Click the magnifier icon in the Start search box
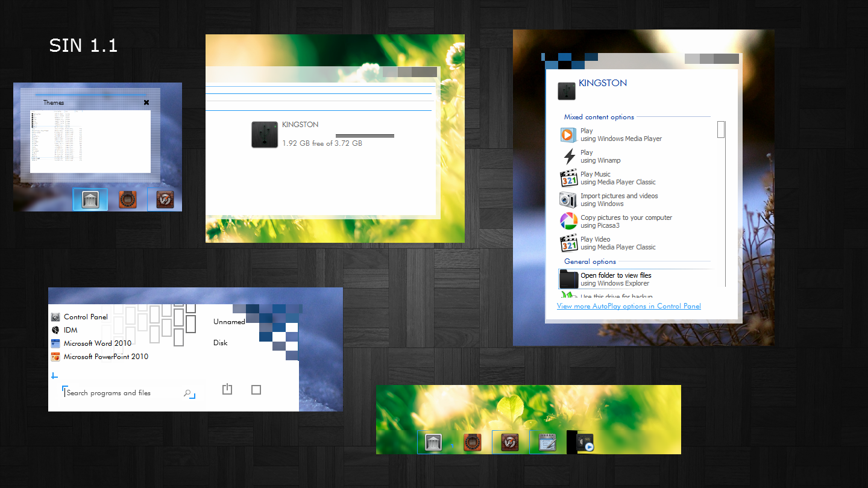This screenshot has width=868, height=488. tap(187, 393)
